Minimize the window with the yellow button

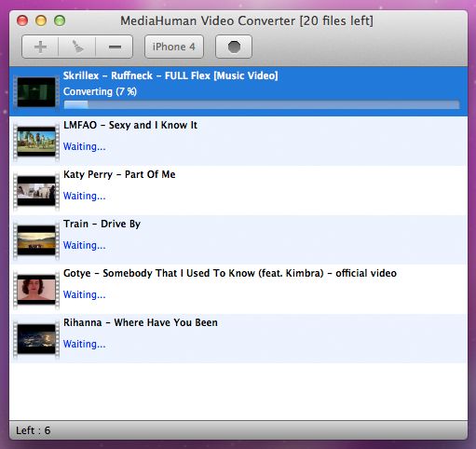pos(41,20)
